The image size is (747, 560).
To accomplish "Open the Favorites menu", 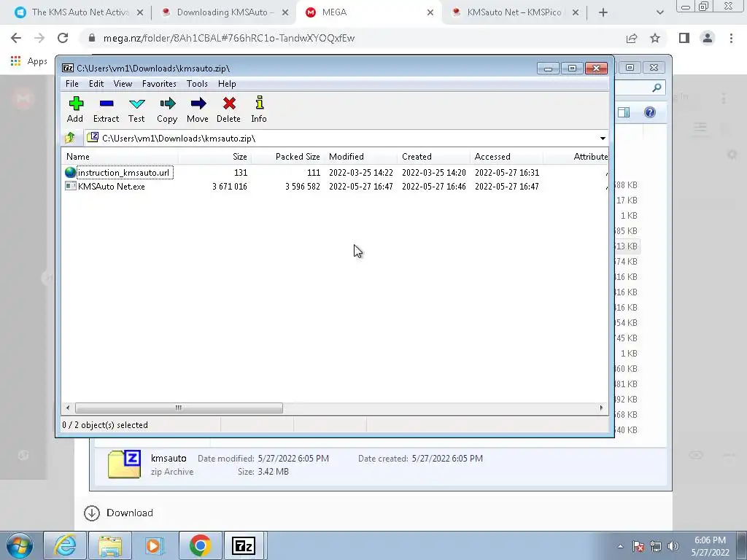I will (159, 84).
